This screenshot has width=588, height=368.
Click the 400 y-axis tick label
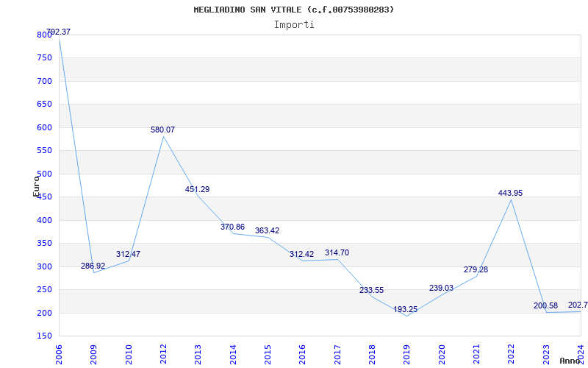click(x=44, y=220)
